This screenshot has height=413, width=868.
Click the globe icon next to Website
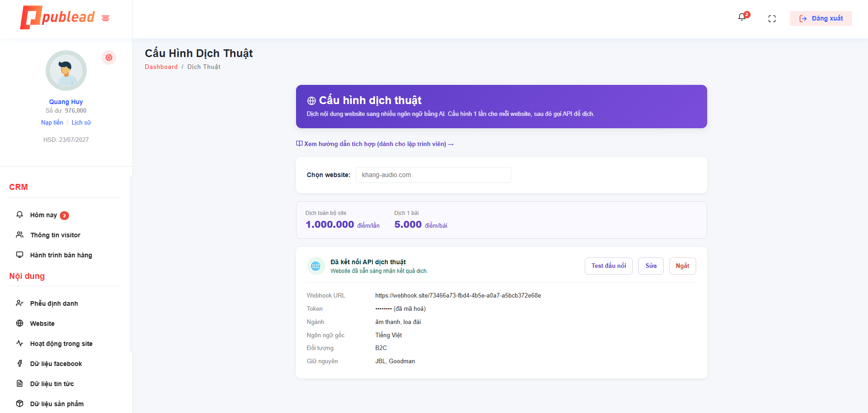[x=20, y=323]
